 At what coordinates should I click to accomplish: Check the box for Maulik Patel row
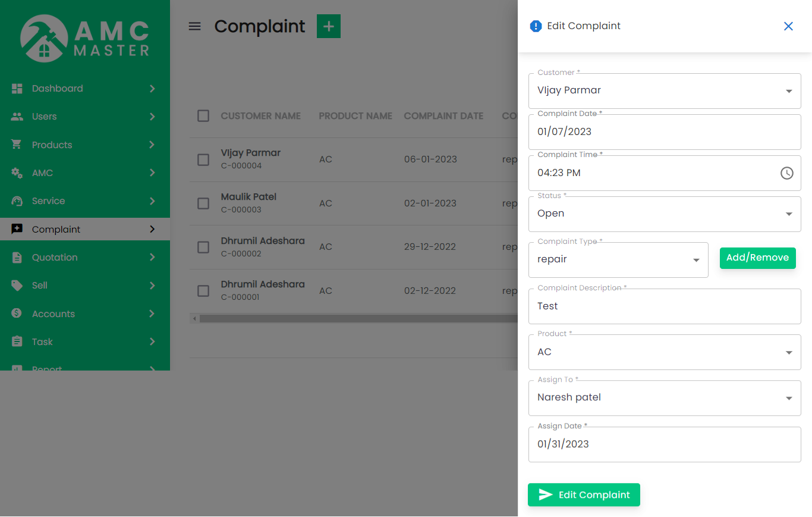pyautogui.click(x=203, y=203)
